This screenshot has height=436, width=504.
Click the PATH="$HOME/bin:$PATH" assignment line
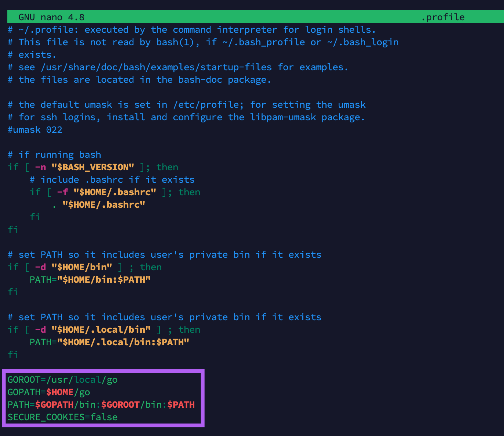click(x=90, y=279)
